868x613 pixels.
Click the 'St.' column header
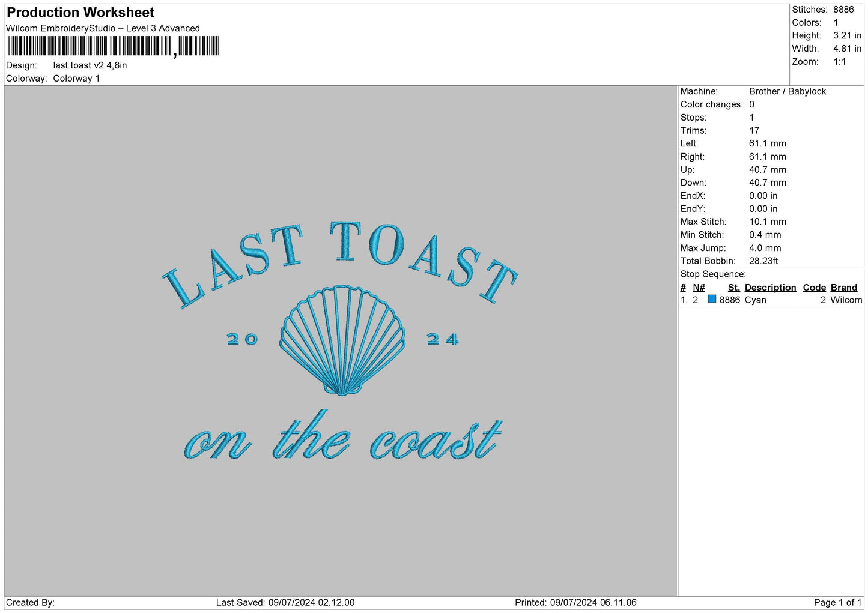pos(734,288)
